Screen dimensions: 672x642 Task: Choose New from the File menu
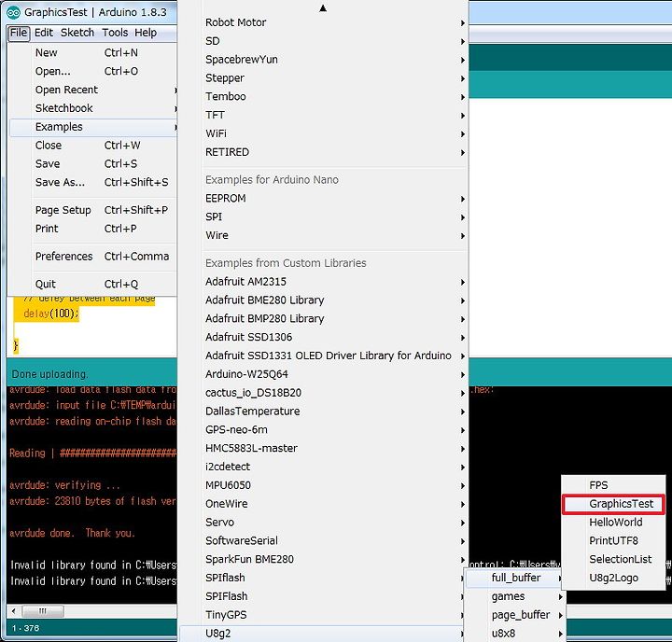tap(93, 52)
